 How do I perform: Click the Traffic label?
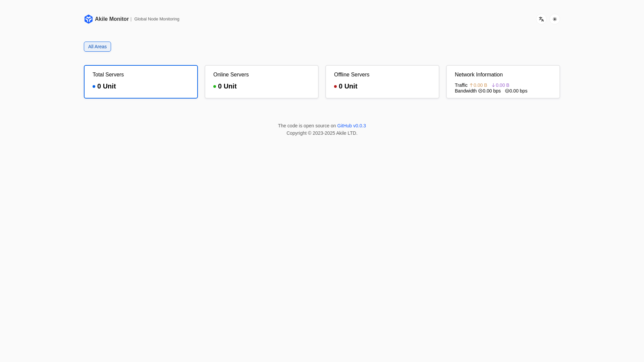click(x=461, y=85)
